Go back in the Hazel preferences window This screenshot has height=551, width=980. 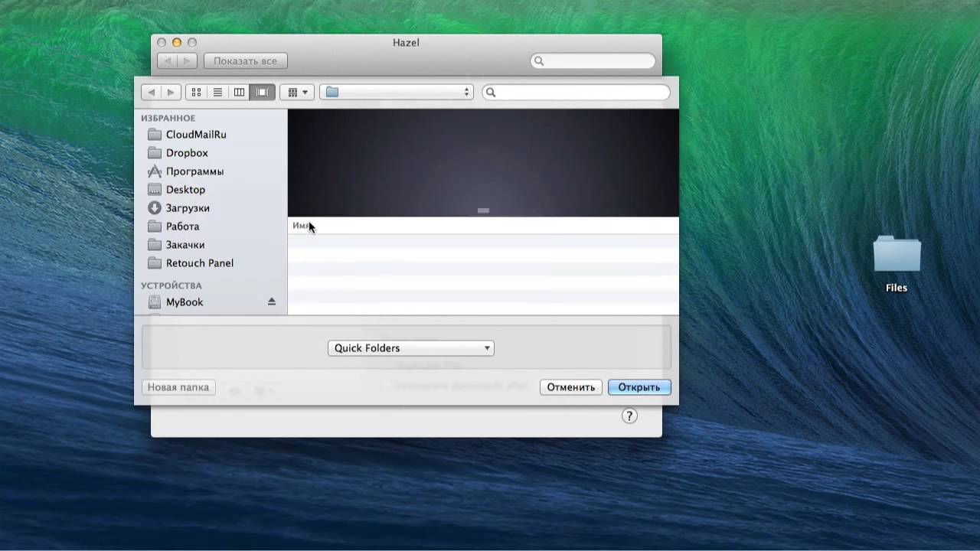point(167,61)
